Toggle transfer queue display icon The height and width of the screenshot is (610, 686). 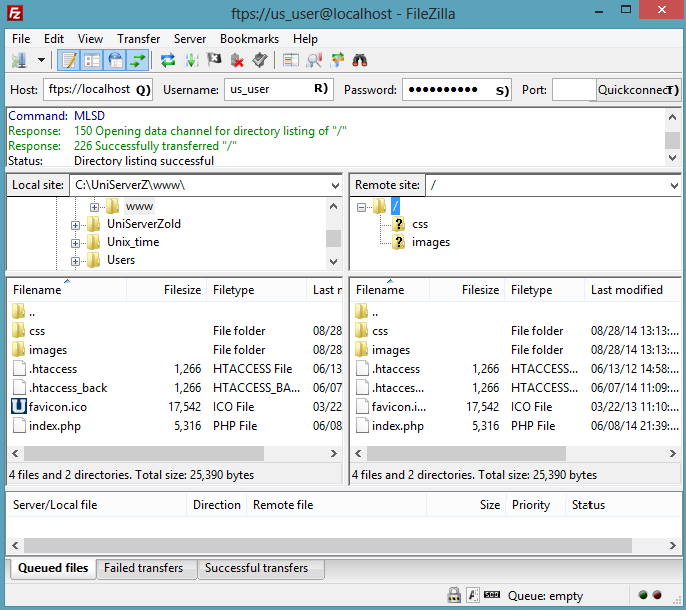pos(138,60)
